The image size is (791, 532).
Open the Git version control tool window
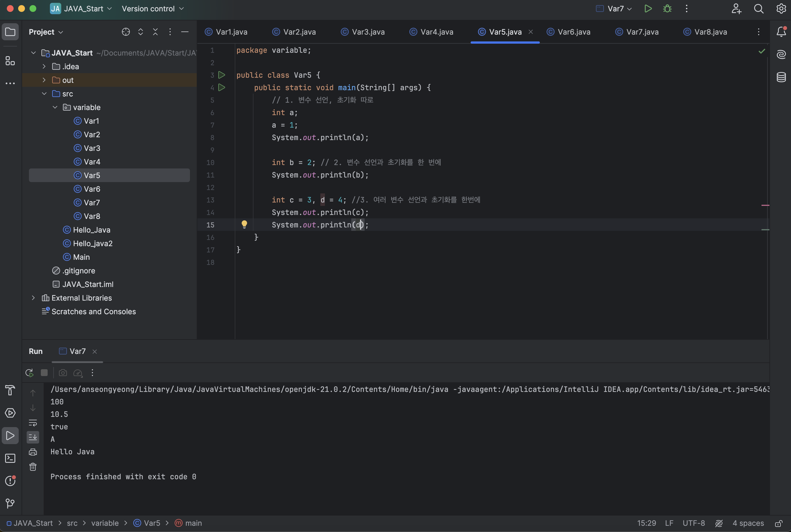10,504
